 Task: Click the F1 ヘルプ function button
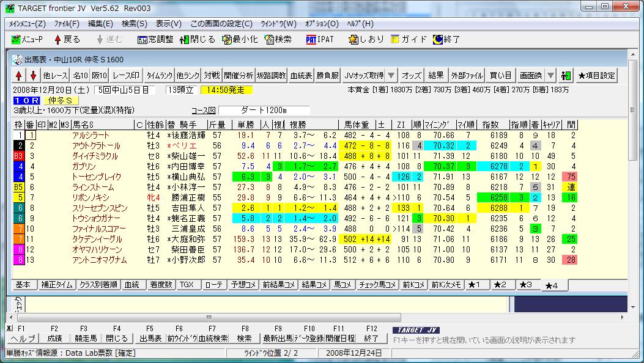pos(23,339)
